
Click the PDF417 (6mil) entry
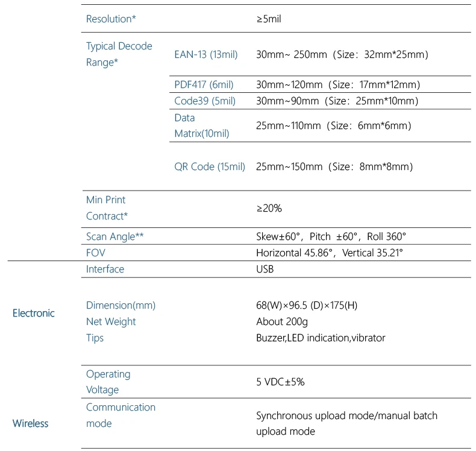[204, 84]
